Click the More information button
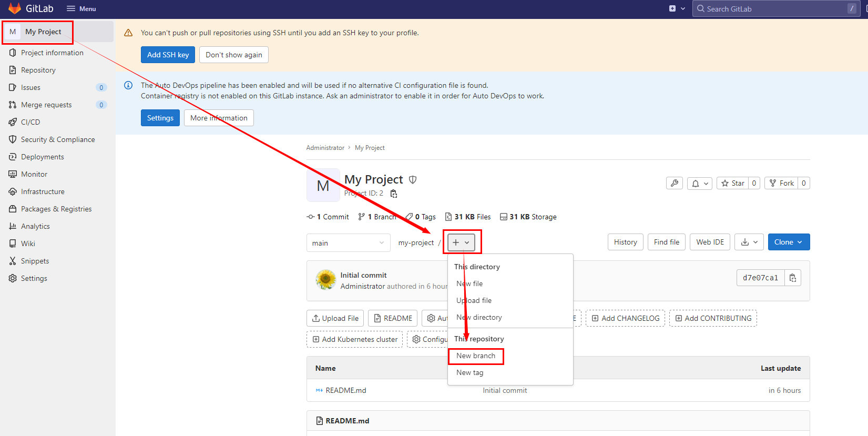 (219, 118)
